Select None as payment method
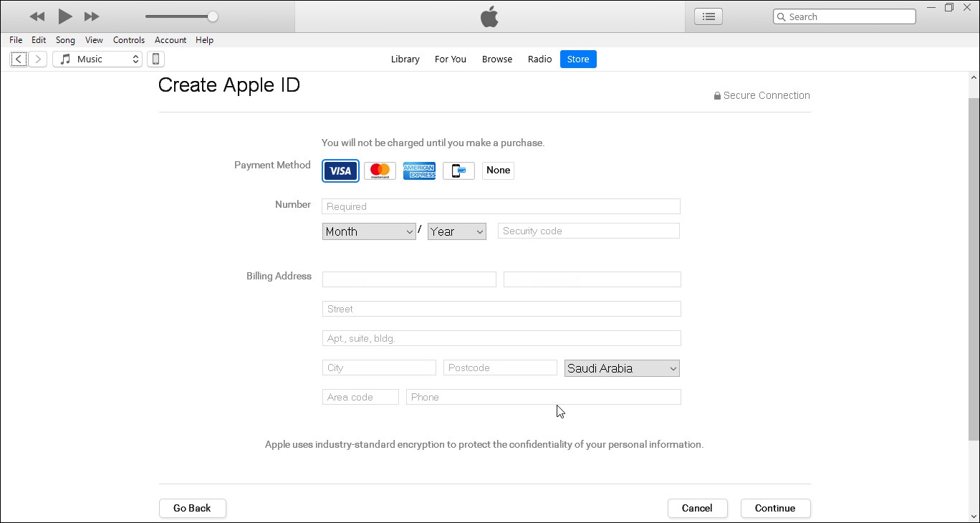Image resolution: width=980 pixels, height=523 pixels. tap(498, 171)
